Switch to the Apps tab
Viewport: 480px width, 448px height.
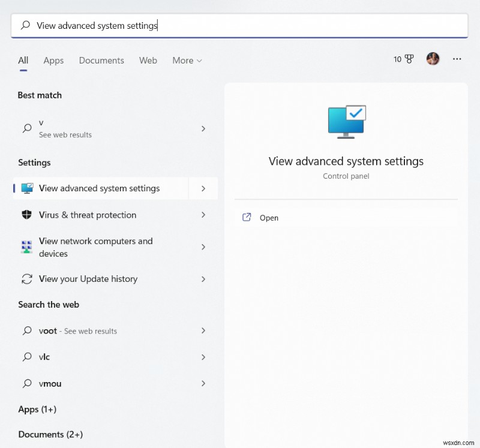[x=53, y=61]
